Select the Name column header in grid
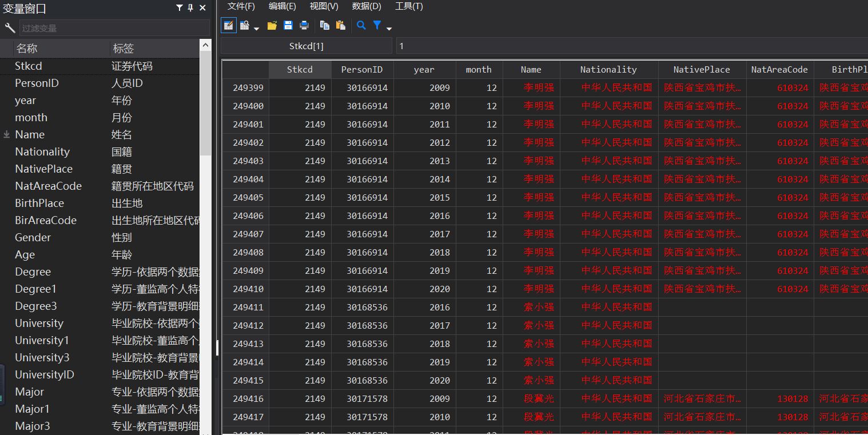 tap(531, 70)
